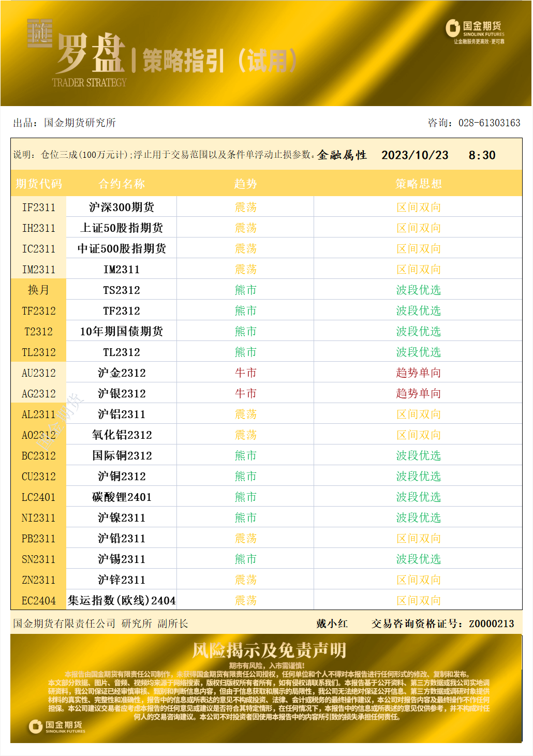Image resolution: width=533 pixels, height=756 pixels.
Task: Click the TRADER STRATEGY subtitle
Action: click(89, 82)
